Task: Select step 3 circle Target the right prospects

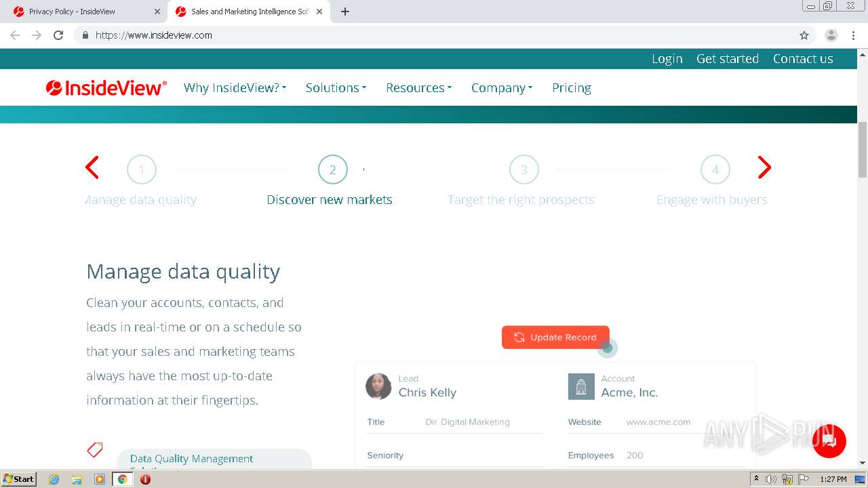Action: (524, 169)
